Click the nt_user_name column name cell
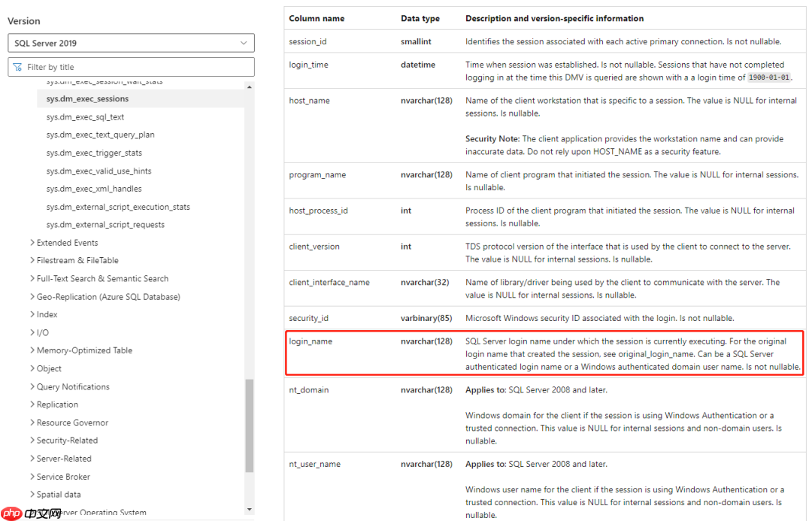The width and height of the screenshot is (812, 521). click(x=315, y=464)
